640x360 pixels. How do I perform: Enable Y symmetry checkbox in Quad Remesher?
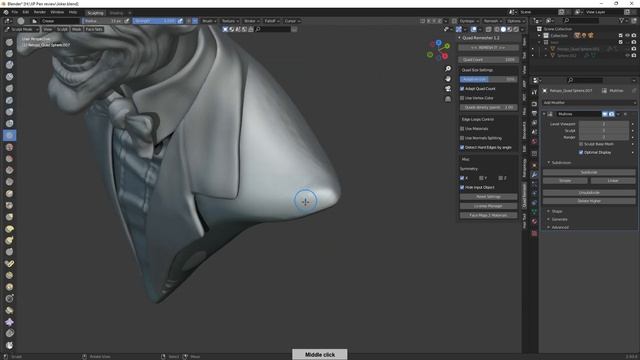[x=481, y=178]
